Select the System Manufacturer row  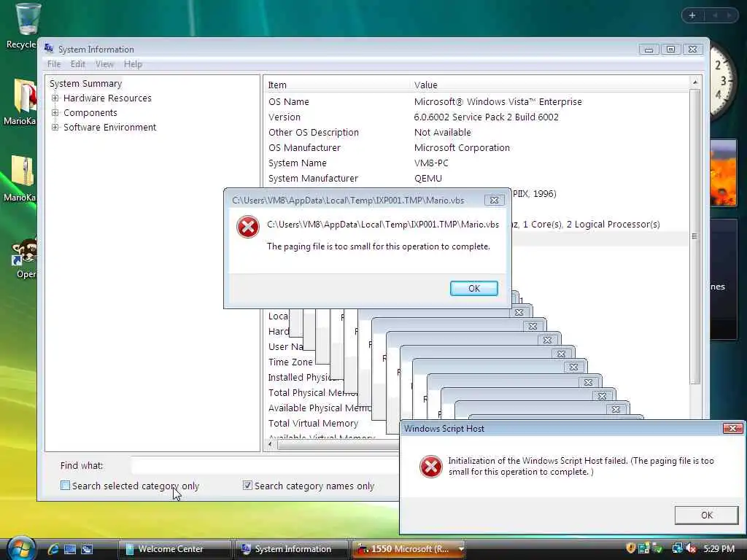pos(477,178)
